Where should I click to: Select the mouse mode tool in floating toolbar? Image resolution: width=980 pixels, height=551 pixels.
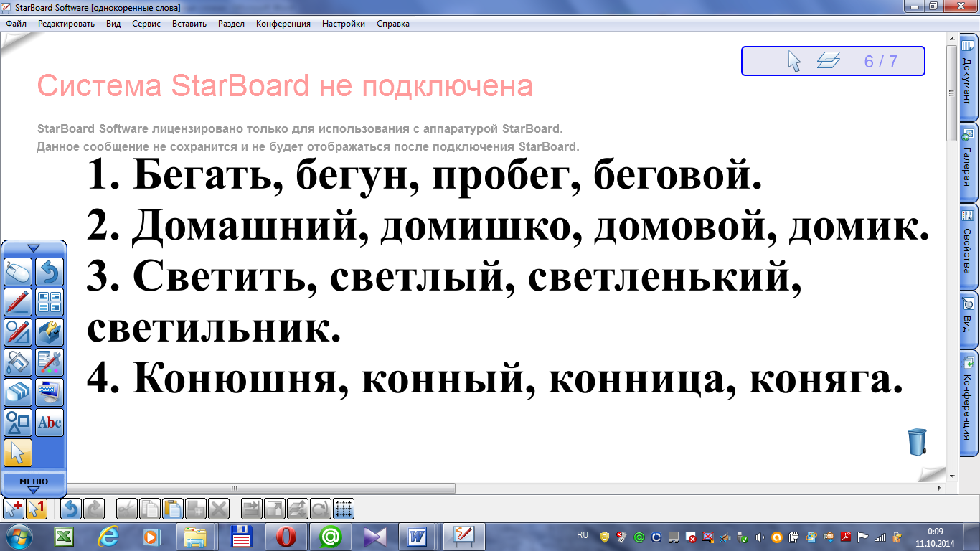(x=19, y=273)
